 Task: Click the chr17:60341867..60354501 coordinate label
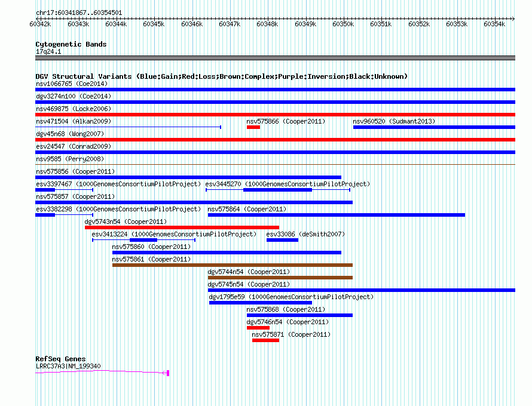pyautogui.click(x=79, y=13)
